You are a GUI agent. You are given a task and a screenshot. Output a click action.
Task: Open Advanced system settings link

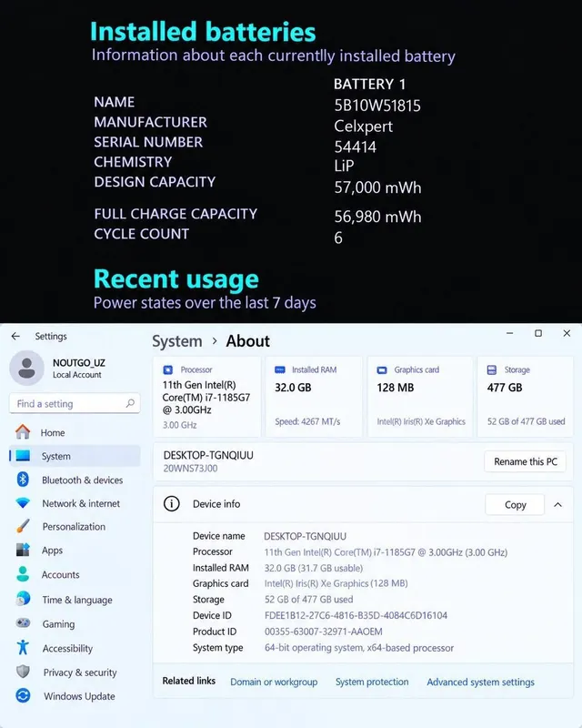point(480,682)
